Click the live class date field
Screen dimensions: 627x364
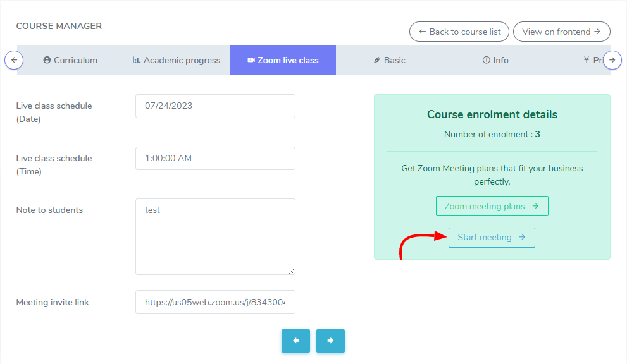pyautogui.click(x=215, y=106)
